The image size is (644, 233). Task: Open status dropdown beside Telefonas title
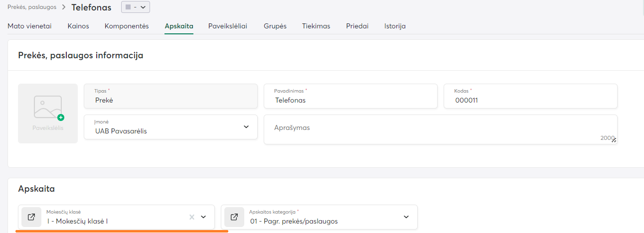point(136,7)
